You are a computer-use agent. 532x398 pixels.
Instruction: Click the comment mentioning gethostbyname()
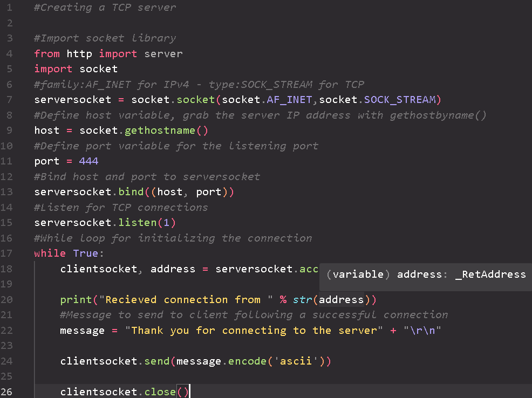coord(260,115)
